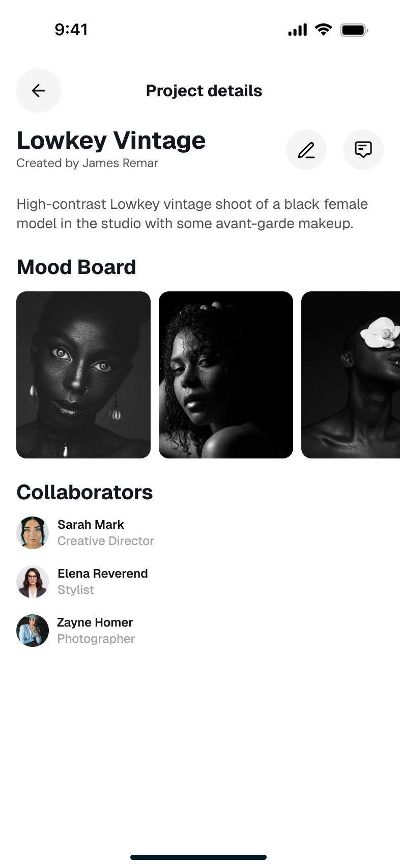Image resolution: width=400 pixels, height=868 pixels.
Task: Select the Sarah Mark collaborator name
Action: tap(91, 525)
